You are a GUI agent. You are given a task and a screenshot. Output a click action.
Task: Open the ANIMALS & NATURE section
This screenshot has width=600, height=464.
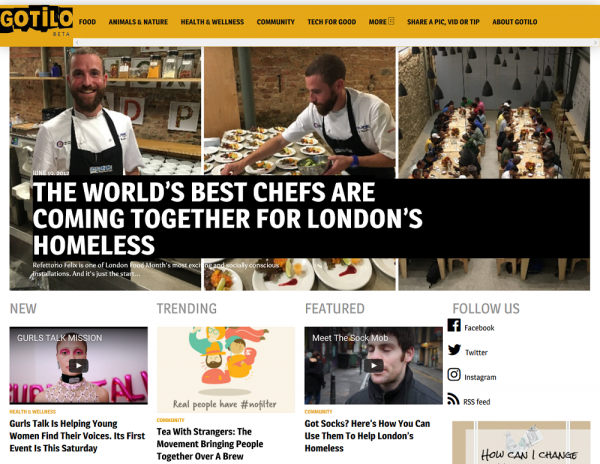coord(138,22)
